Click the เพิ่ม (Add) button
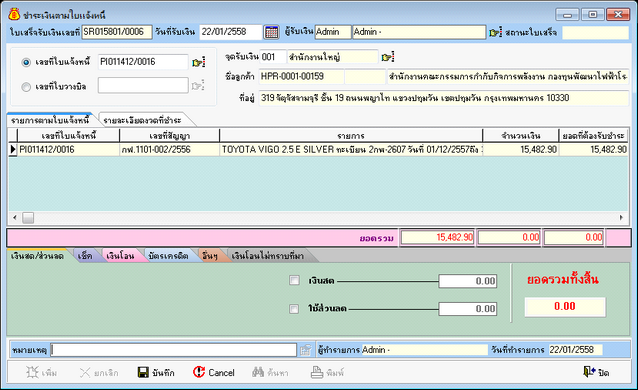This screenshot has width=638, height=390. click(x=42, y=372)
